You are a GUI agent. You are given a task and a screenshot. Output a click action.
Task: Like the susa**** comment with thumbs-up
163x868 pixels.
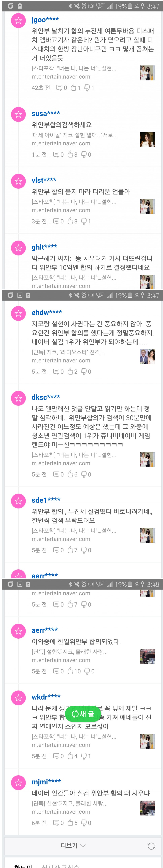(x=71, y=154)
